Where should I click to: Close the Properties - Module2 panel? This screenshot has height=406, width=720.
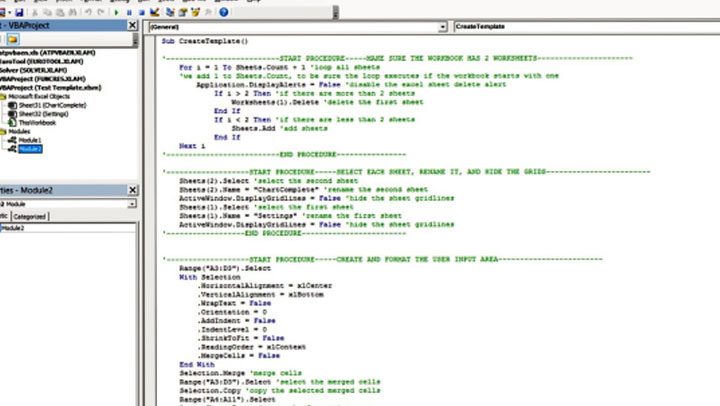(x=132, y=190)
